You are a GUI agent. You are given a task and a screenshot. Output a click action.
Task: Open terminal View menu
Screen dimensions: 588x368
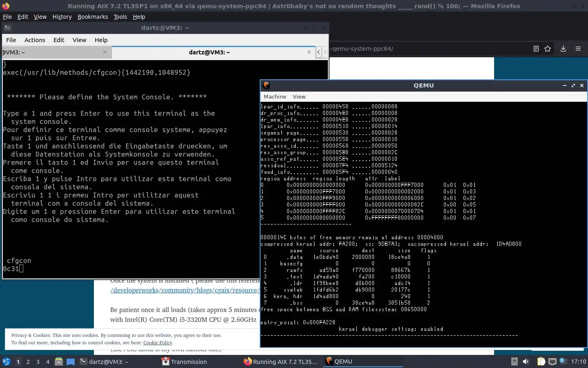pos(80,40)
